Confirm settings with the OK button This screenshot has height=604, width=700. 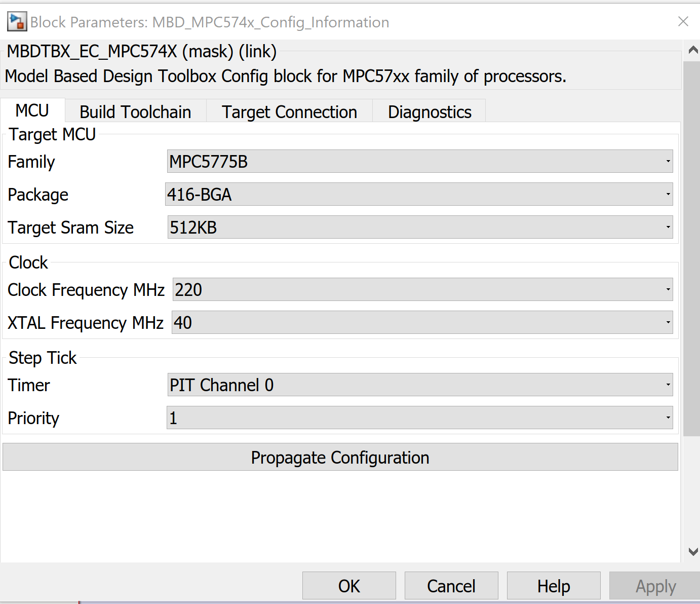[x=348, y=585]
